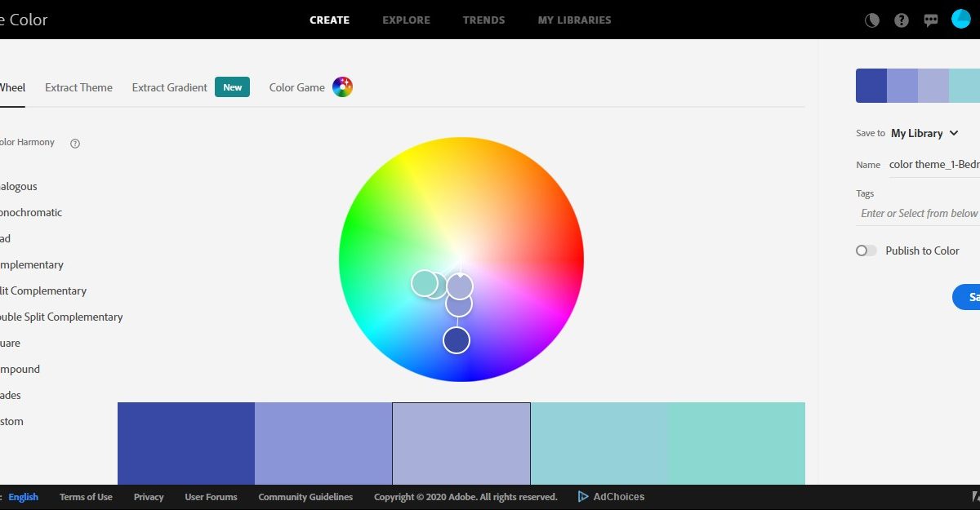This screenshot has width=980, height=510.
Task: Open the Tags selection field
Action: (919, 213)
